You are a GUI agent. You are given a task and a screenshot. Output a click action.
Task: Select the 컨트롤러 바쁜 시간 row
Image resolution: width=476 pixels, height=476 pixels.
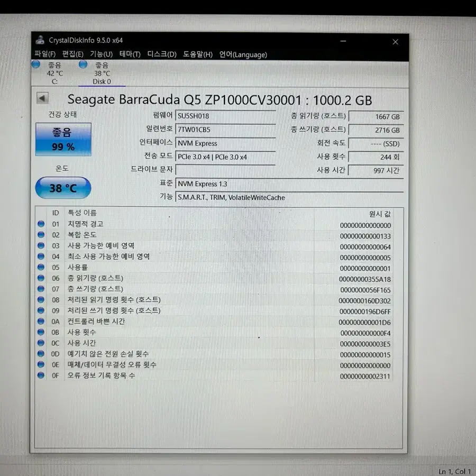coord(215,322)
